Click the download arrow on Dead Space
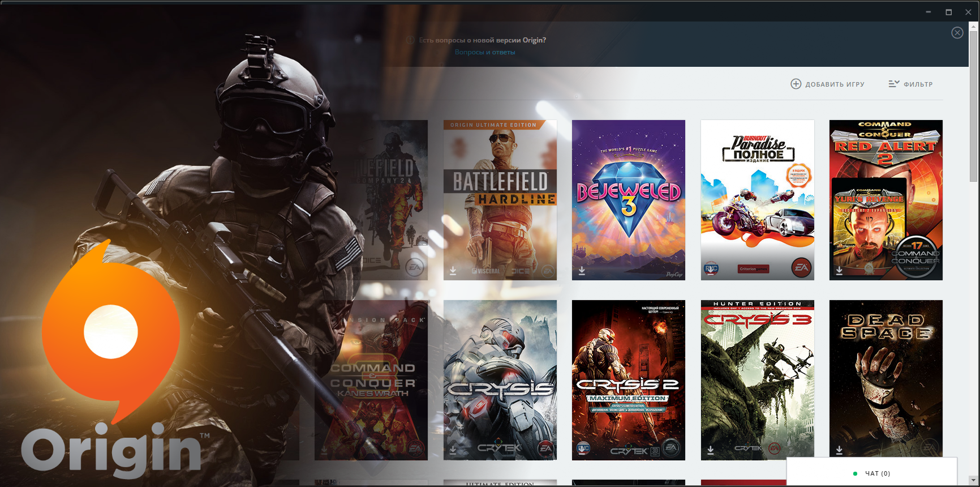Image resolution: width=980 pixels, height=487 pixels. (839, 450)
